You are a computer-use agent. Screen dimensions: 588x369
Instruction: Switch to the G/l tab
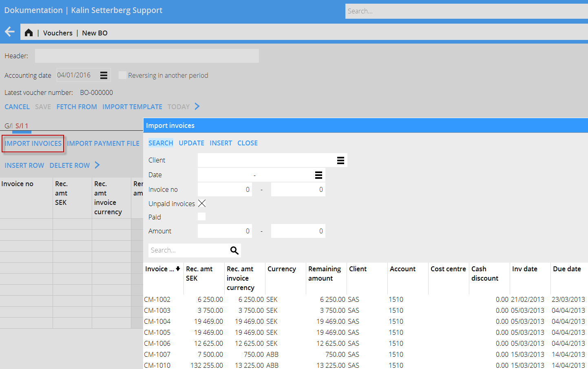click(x=8, y=126)
